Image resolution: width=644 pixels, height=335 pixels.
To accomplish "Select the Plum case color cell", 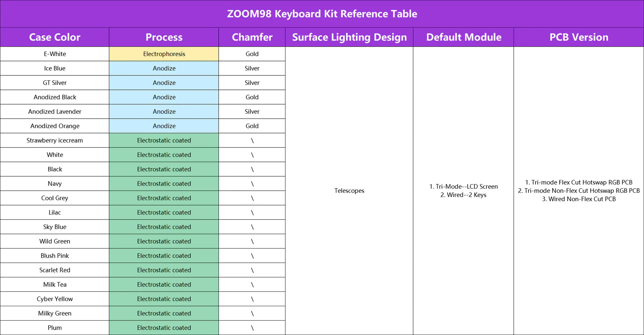I will tap(55, 328).
